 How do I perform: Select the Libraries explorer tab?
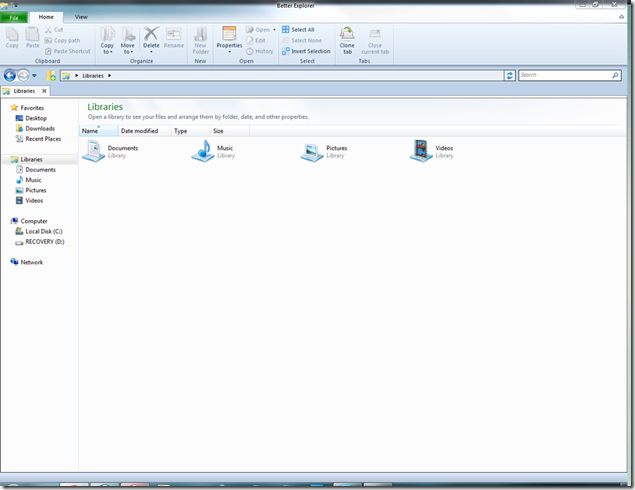[23, 91]
